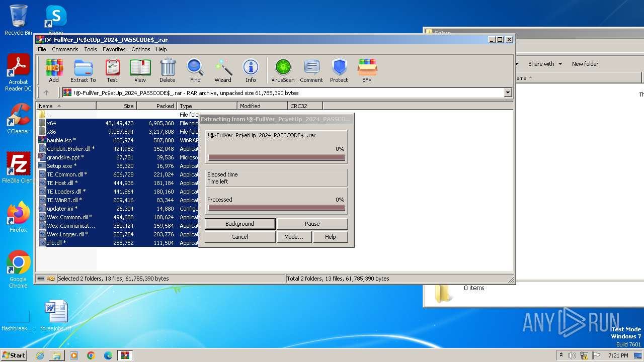The image size is (644, 362).
Task: Open File Explorer taskbar icon
Action: click(57, 355)
